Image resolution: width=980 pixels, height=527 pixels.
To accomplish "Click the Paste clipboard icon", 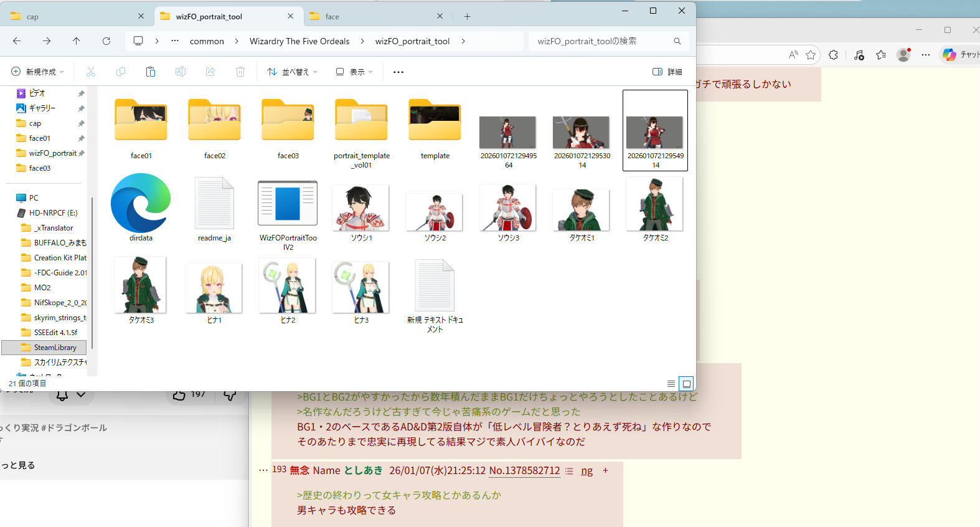I will click(151, 72).
